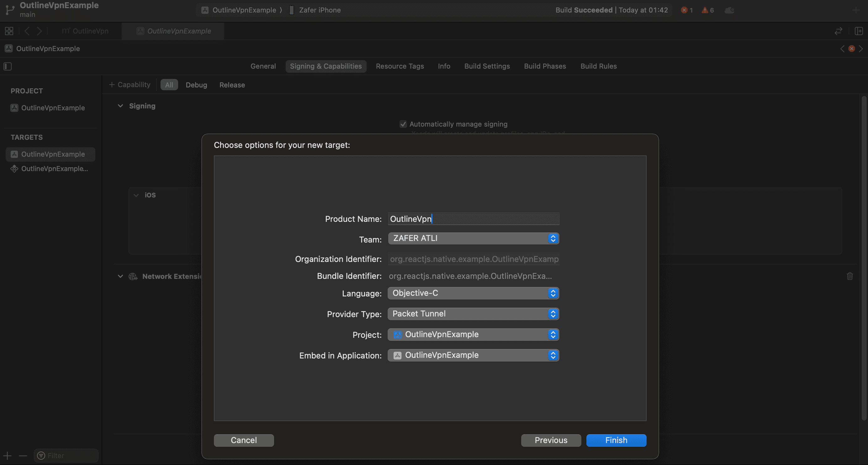Screen dimensions: 868x465
Task: Click the Previous button
Action: point(551,440)
